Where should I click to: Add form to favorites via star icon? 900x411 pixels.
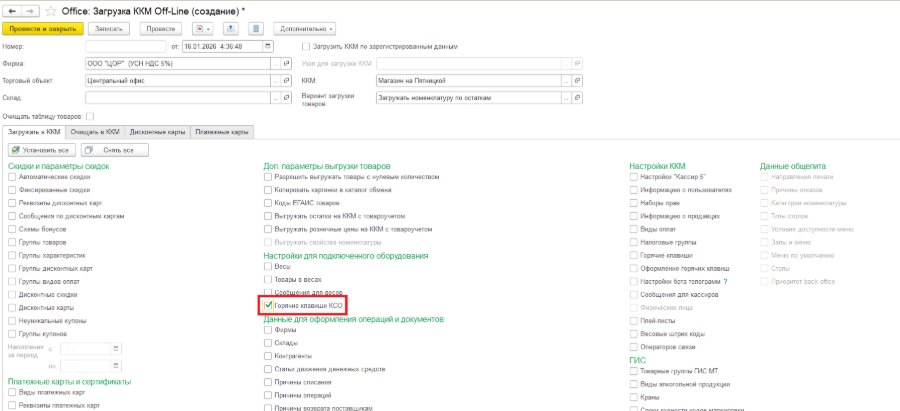point(51,11)
